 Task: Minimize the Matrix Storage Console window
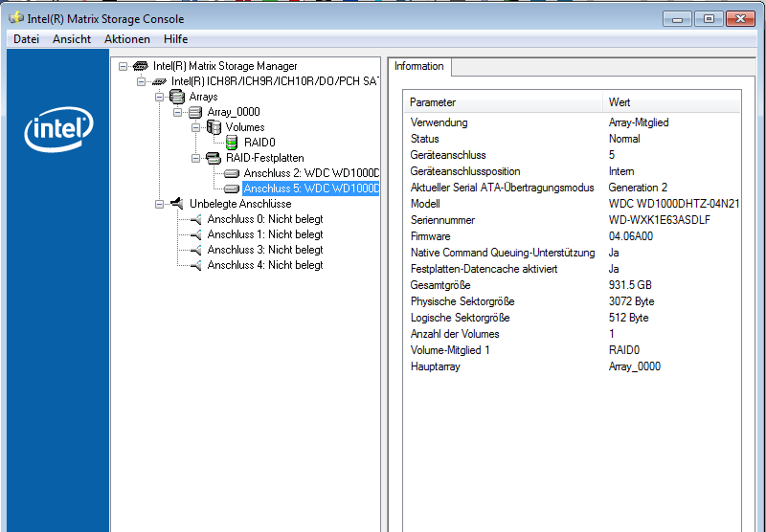(677, 19)
